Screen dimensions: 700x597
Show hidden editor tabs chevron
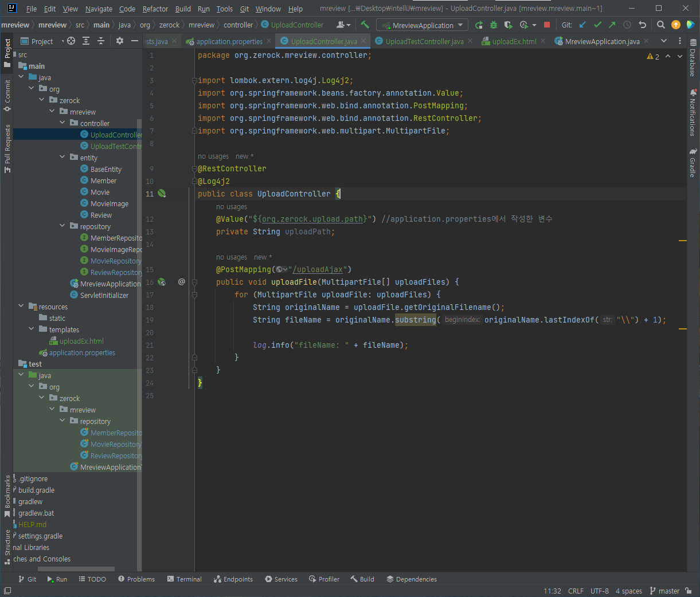(x=664, y=41)
